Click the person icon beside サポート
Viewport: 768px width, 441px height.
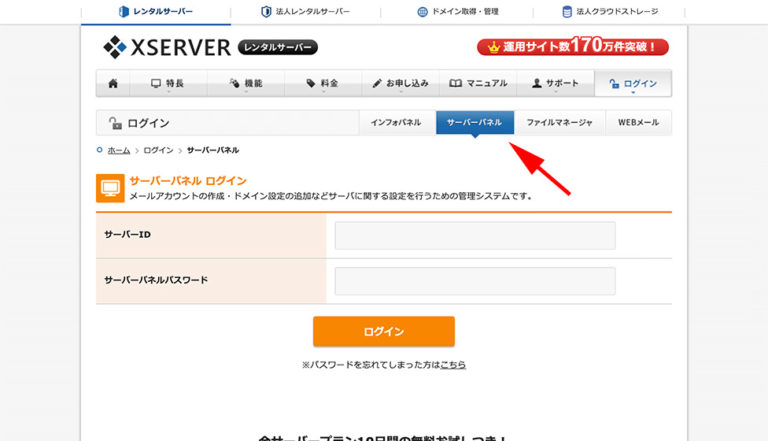point(537,83)
